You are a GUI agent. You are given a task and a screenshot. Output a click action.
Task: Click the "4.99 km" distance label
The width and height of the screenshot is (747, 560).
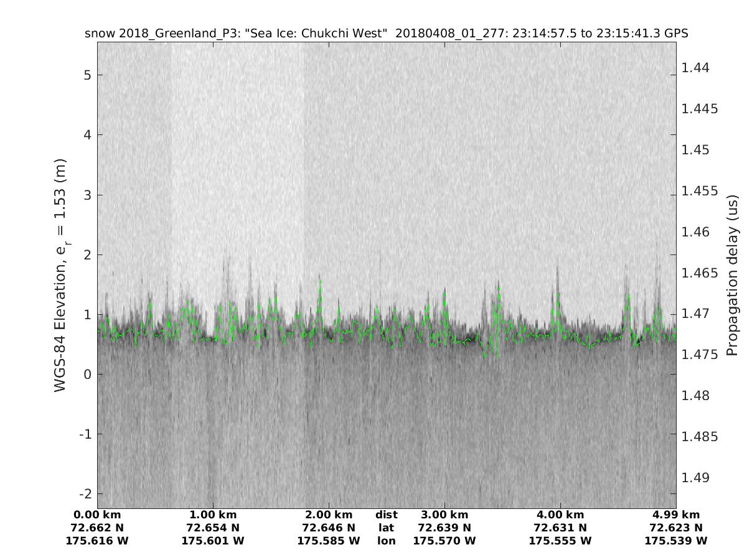point(676,515)
